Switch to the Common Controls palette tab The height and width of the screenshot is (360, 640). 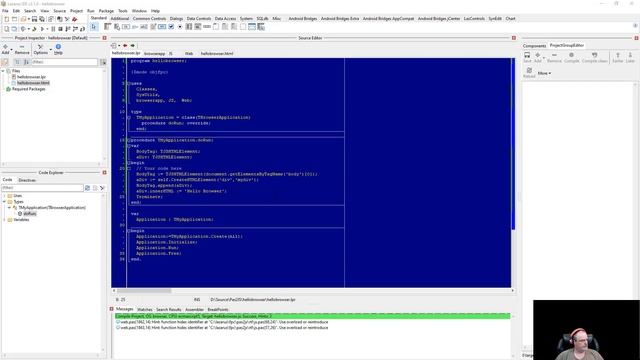coord(149,18)
